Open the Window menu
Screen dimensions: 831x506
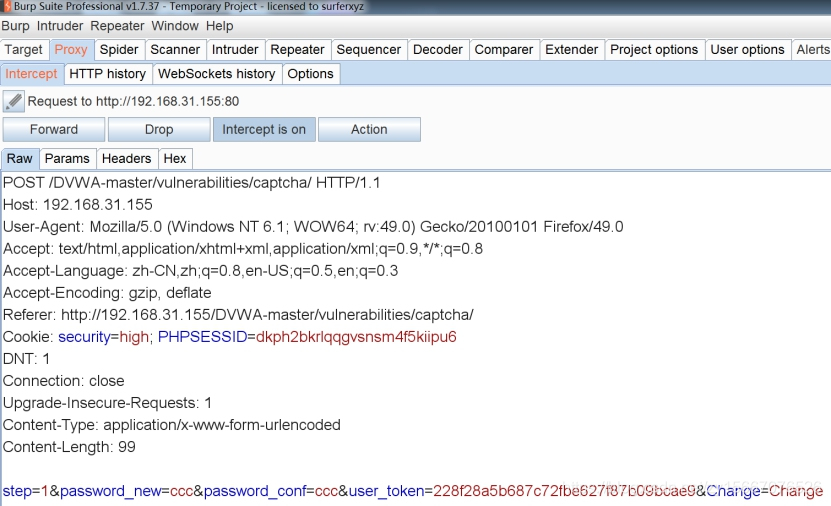click(175, 26)
